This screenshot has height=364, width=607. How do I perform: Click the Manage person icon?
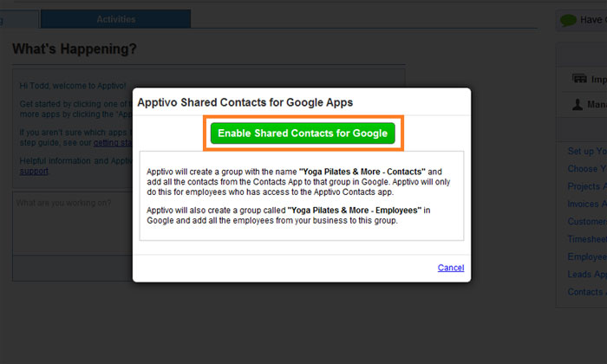[578, 105]
